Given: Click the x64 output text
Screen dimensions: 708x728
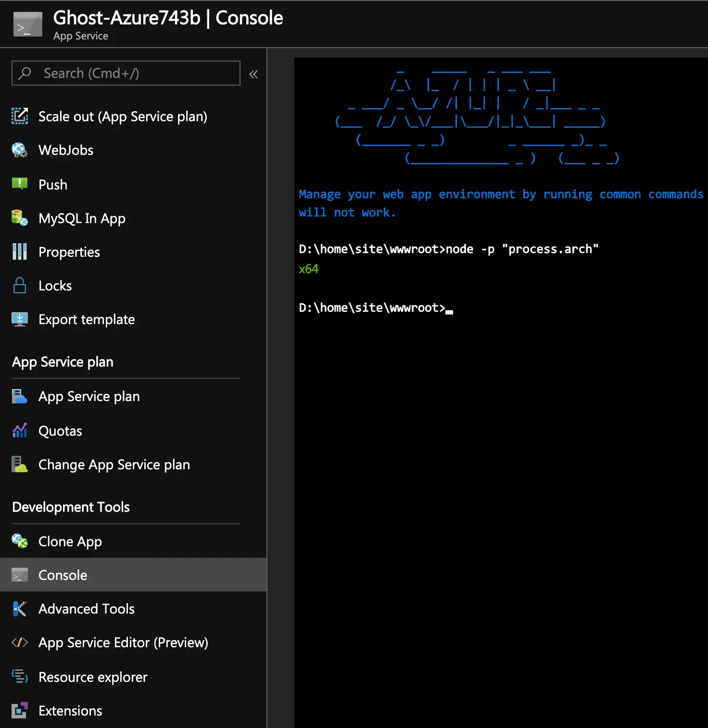Looking at the screenshot, I should click(x=308, y=269).
